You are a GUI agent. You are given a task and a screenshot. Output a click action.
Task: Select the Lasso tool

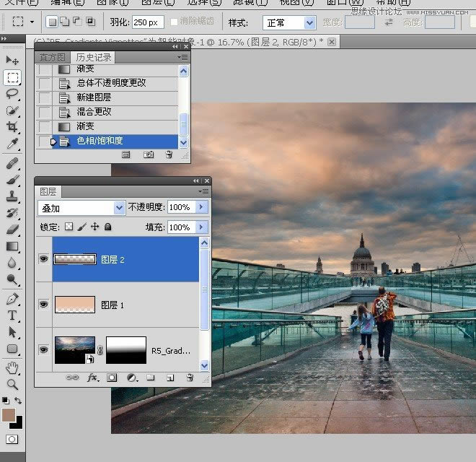point(12,94)
